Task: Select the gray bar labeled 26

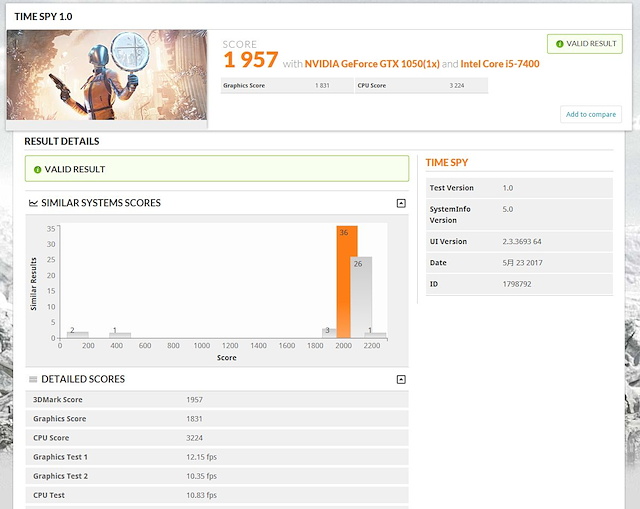Action: [361, 297]
